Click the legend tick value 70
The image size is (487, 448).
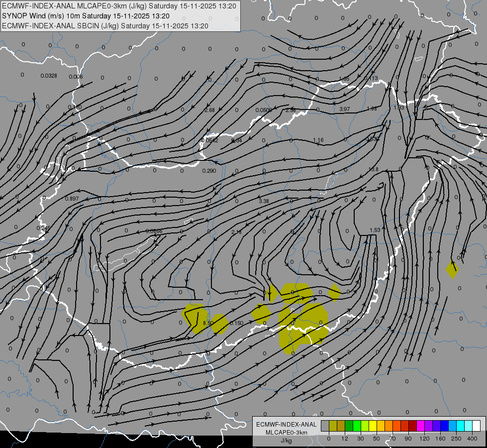pyautogui.click(x=392, y=439)
